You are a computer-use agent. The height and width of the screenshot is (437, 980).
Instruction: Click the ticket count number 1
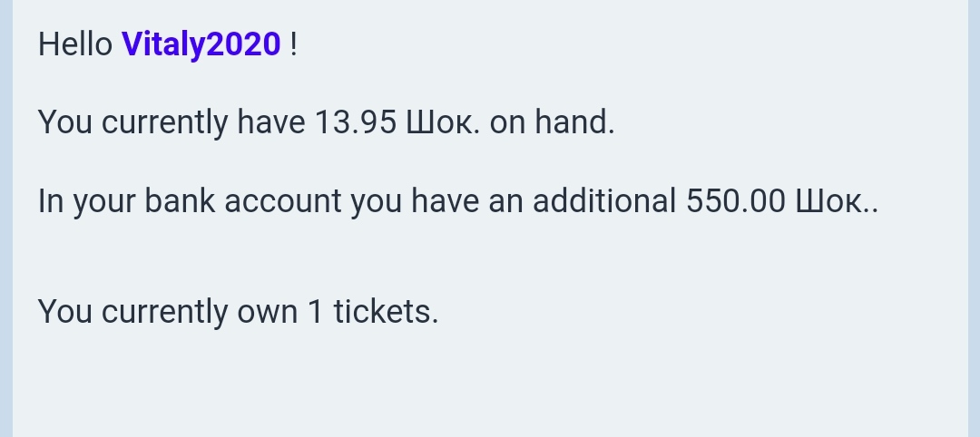pos(315,312)
